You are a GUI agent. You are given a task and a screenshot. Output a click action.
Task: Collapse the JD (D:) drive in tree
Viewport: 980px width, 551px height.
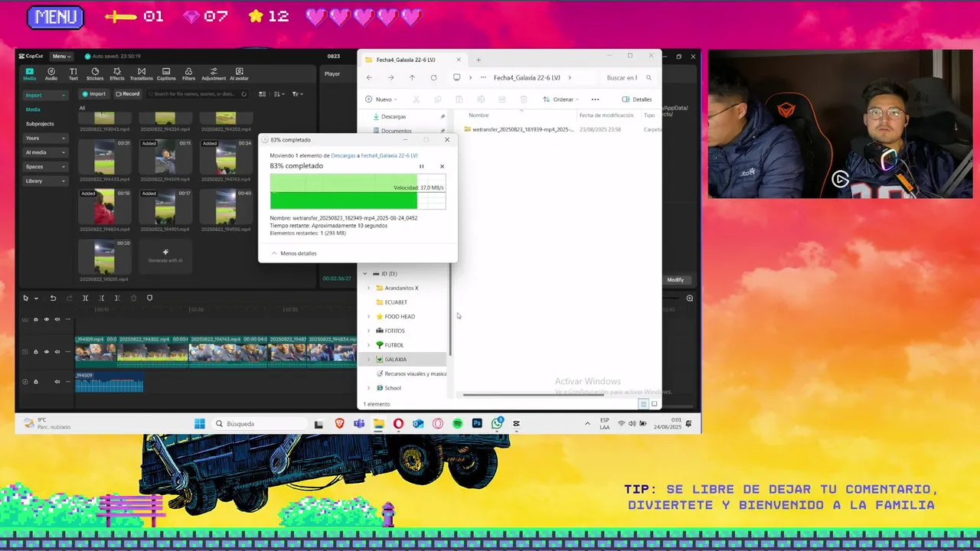coord(365,273)
